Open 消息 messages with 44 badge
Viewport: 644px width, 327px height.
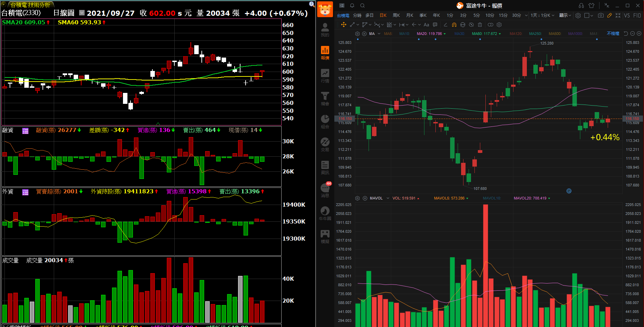[325, 190]
